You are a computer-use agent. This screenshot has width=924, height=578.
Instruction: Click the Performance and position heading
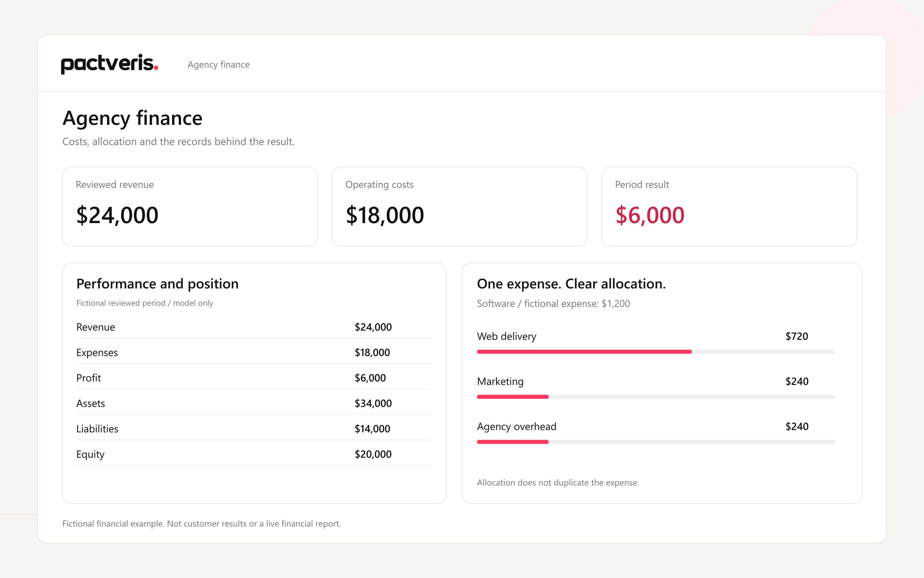tap(157, 284)
